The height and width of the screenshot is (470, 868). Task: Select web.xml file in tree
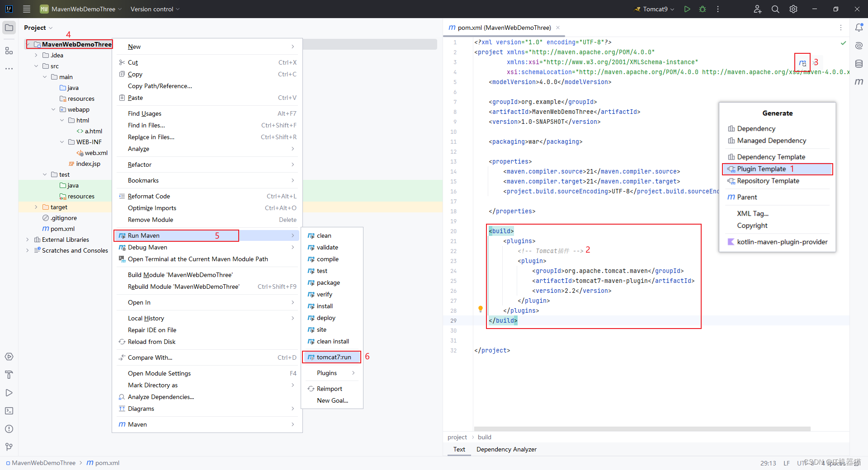[x=92, y=153]
